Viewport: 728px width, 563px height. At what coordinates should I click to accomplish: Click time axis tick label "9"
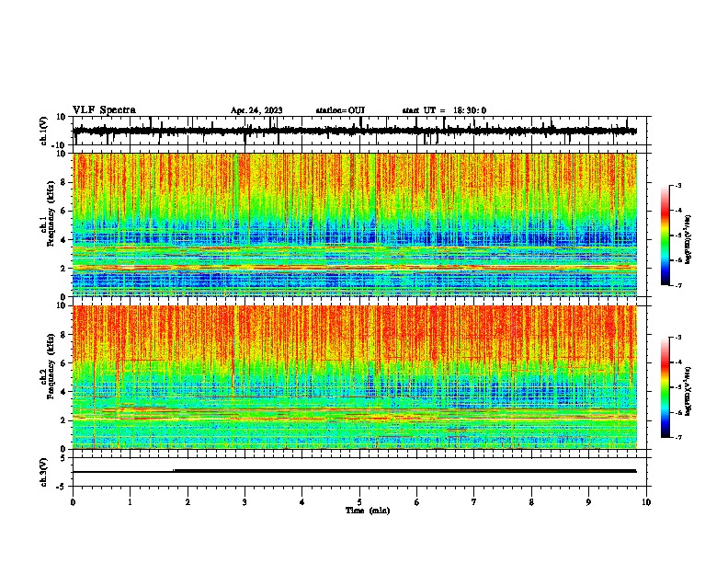588,502
